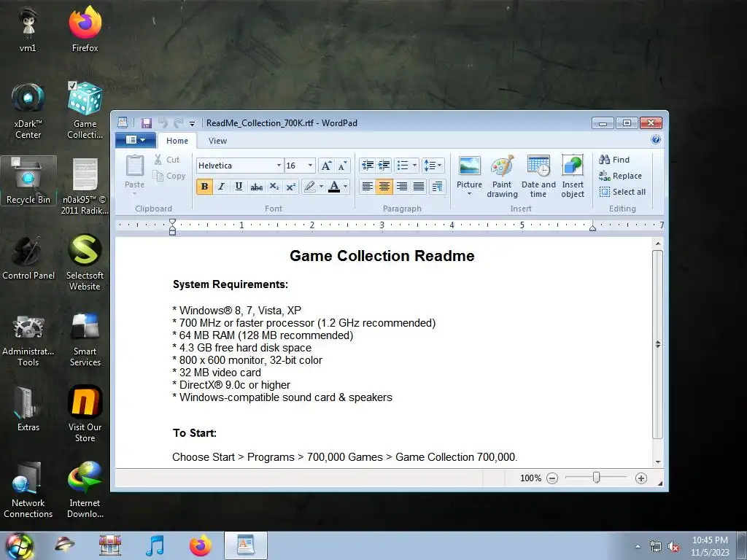Center align text
The width and height of the screenshot is (747, 560).
click(x=384, y=186)
